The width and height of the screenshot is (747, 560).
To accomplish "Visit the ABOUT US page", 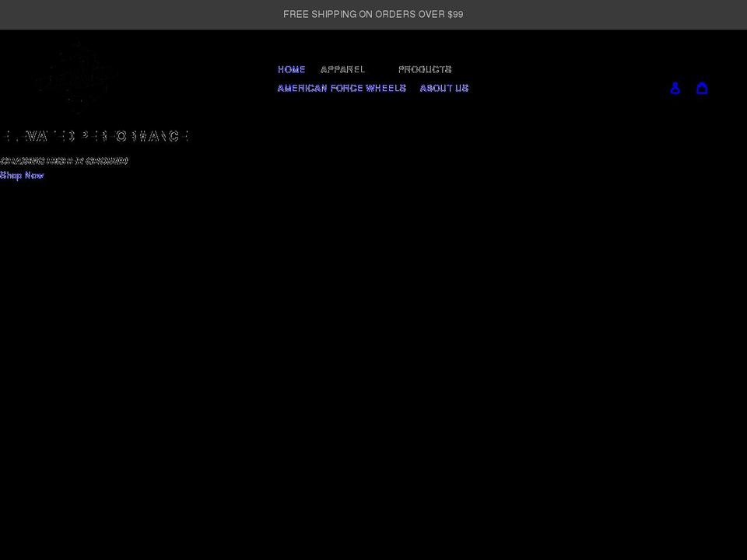I will click(x=444, y=88).
